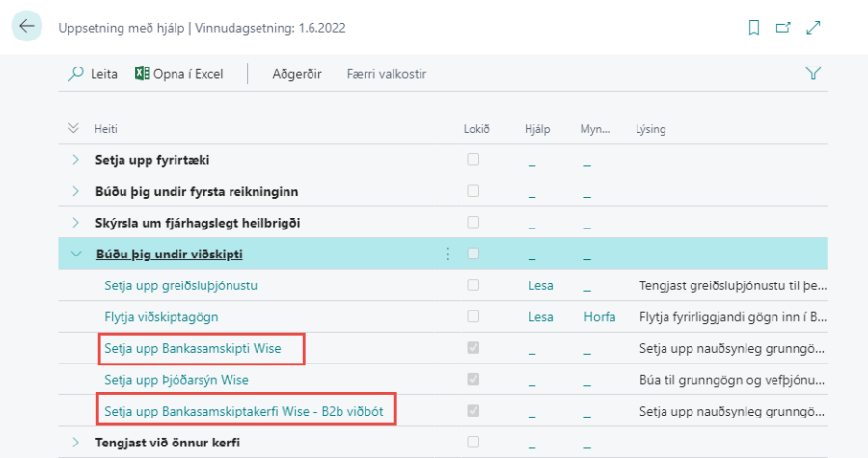Click the Heiti column header
Image resolution: width=868 pixels, height=458 pixels.
coord(106,129)
